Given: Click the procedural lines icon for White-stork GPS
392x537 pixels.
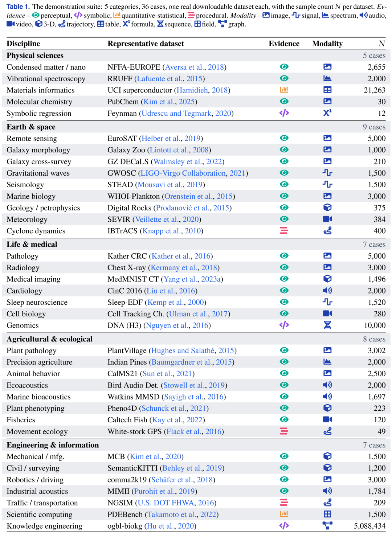Looking at the screenshot, I should coord(284,431).
